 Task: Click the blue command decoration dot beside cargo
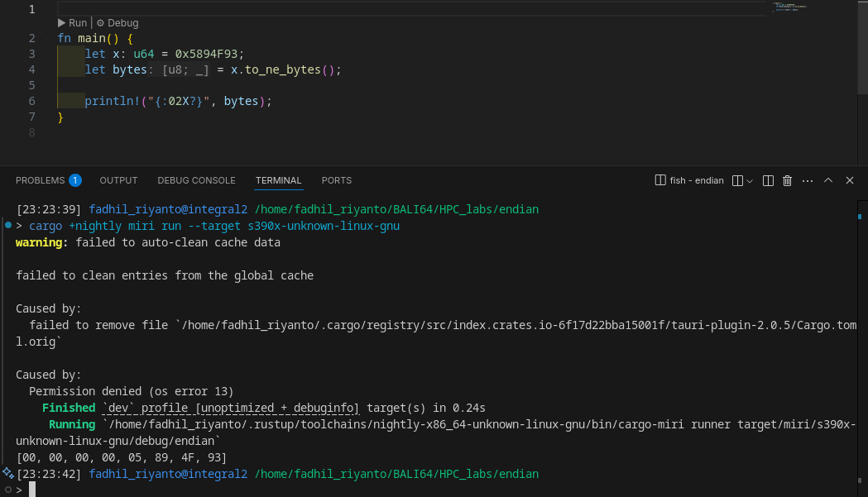7,225
